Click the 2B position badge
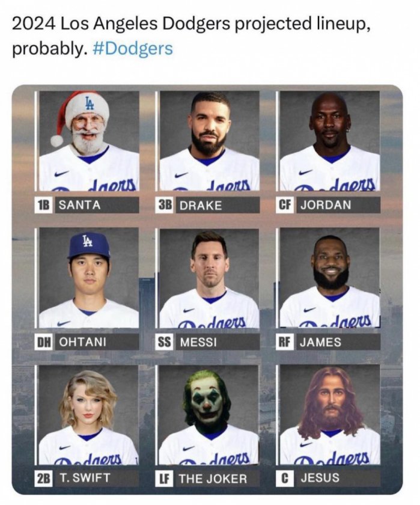Viewport: 420px width, 505px height. (x=43, y=479)
